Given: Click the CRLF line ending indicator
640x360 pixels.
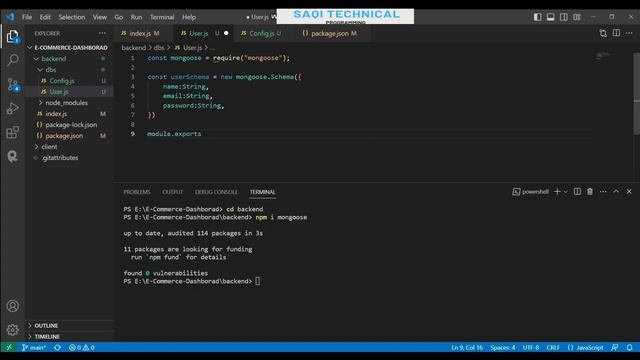Looking at the screenshot, I should tap(553, 347).
